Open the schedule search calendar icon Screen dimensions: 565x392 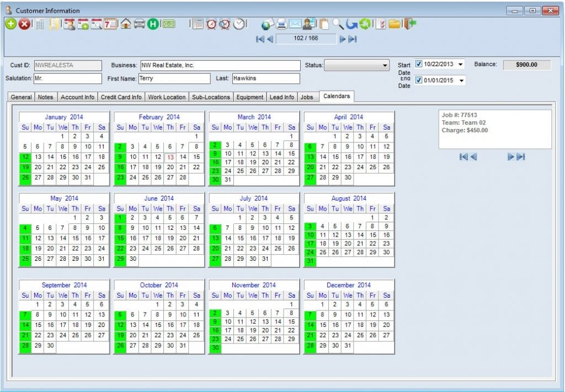97,24
